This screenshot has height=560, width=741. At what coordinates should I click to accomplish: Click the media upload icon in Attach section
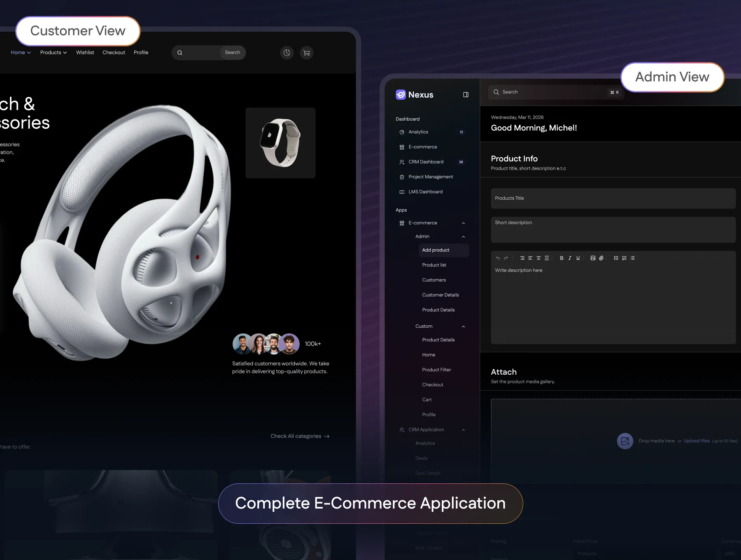(x=625, y=441)
